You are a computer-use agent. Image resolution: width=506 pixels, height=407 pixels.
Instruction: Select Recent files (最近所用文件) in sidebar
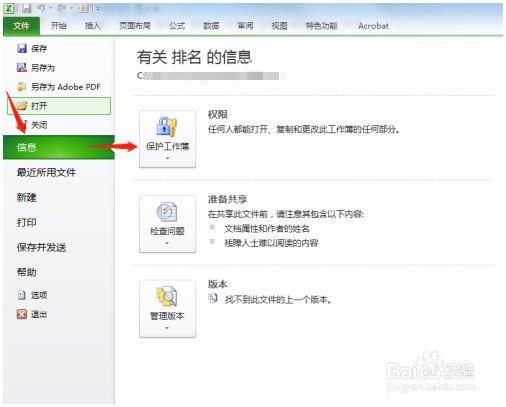click(46, 172)
